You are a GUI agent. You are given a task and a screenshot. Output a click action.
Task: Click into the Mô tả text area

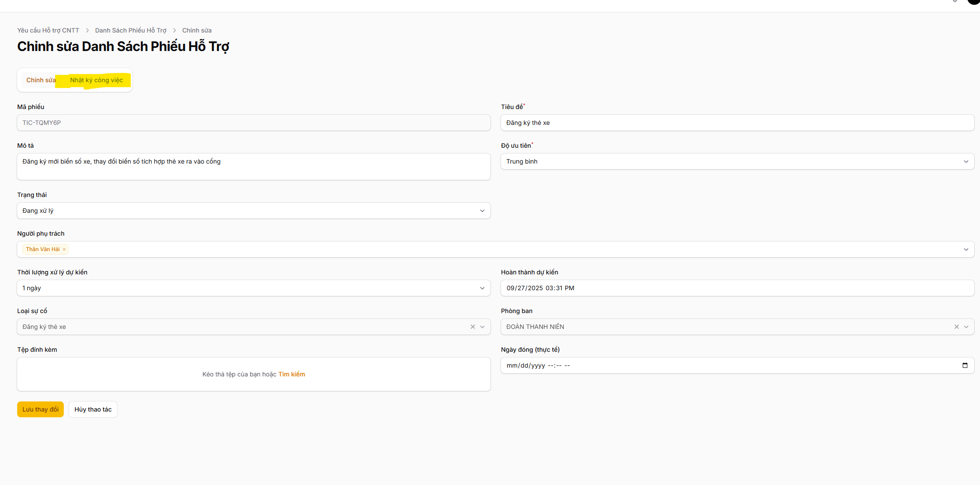click(x=253, y=167)
